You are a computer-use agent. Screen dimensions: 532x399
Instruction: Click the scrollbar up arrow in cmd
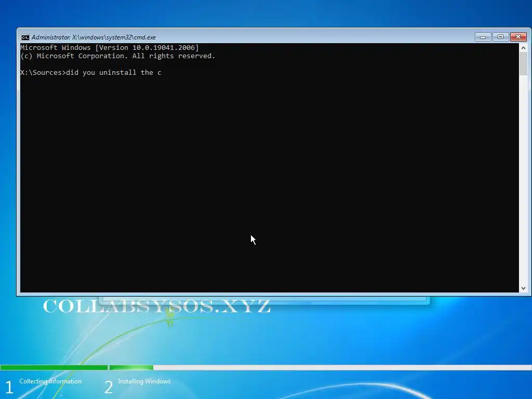point(523,48)
